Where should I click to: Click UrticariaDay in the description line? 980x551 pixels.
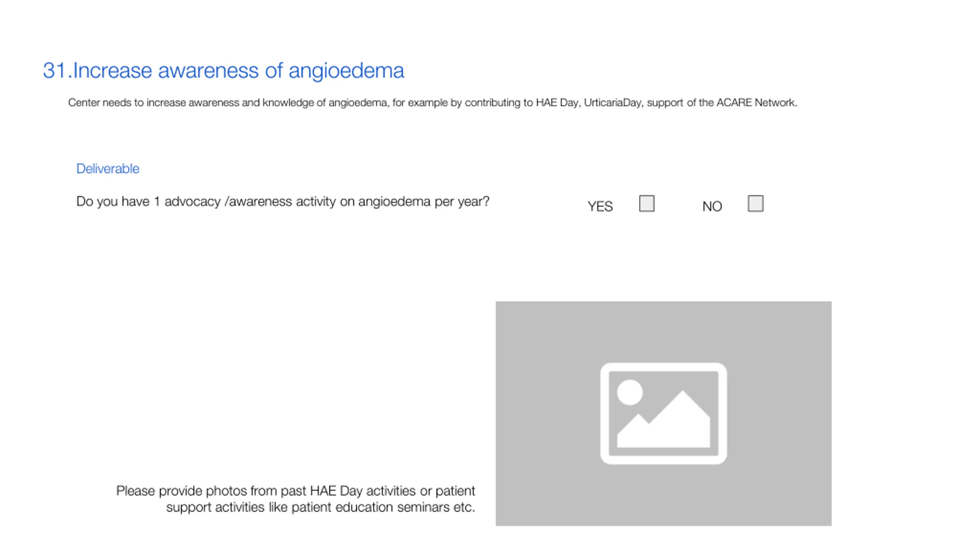(612, 103)
